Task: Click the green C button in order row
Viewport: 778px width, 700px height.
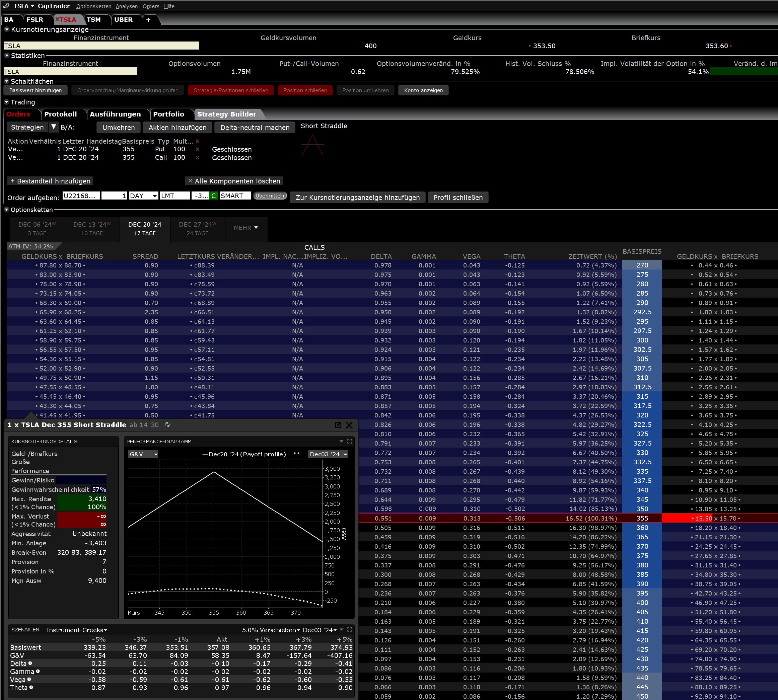Action: [214, 196]
